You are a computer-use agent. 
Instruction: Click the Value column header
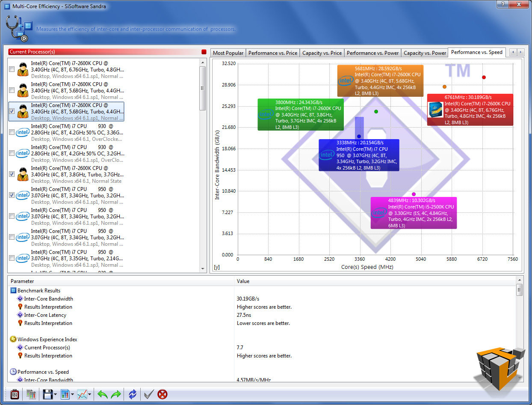coord(375,281)
